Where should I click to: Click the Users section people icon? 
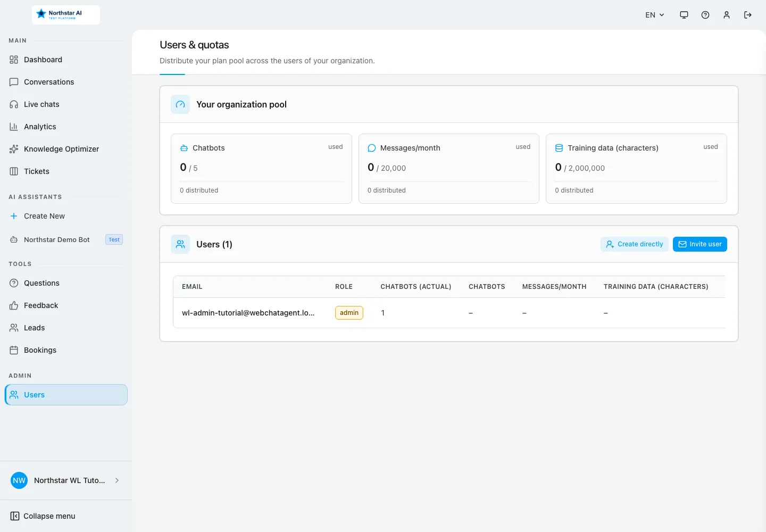click(180, 244)
